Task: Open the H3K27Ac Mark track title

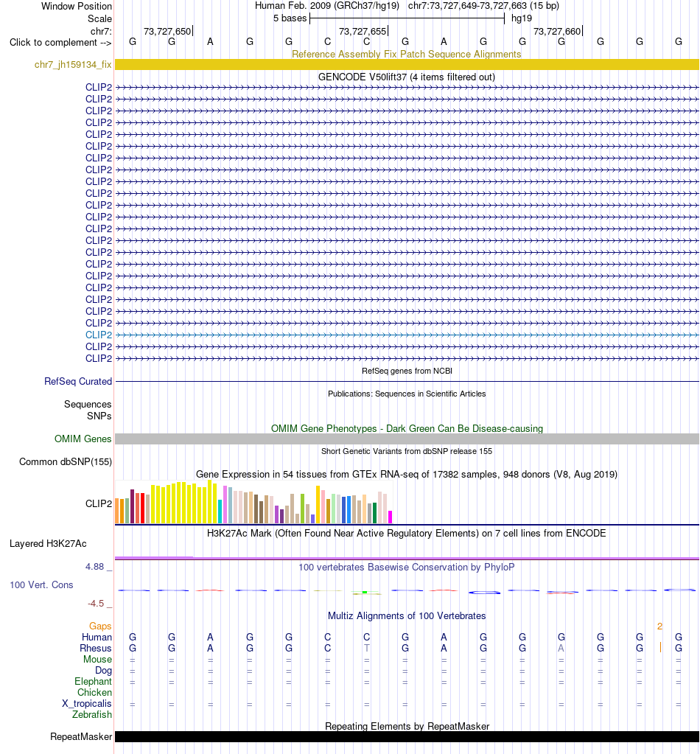Action: pos(407,534)
